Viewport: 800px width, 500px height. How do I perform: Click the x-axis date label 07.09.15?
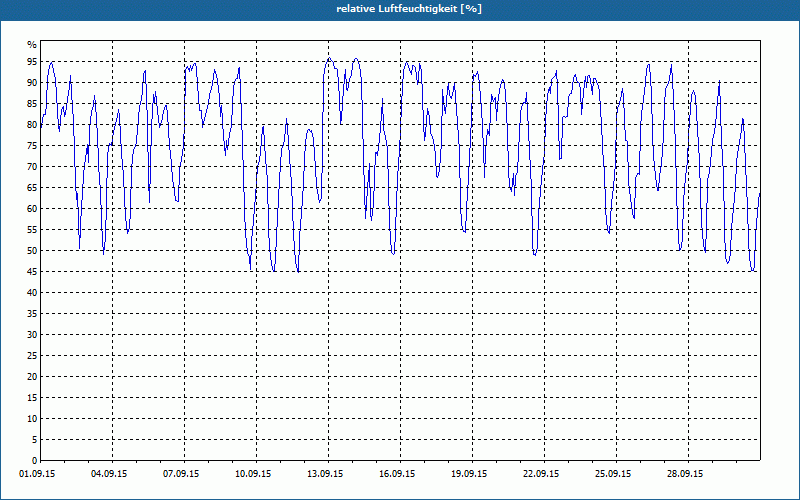click(x=181, y=474)
